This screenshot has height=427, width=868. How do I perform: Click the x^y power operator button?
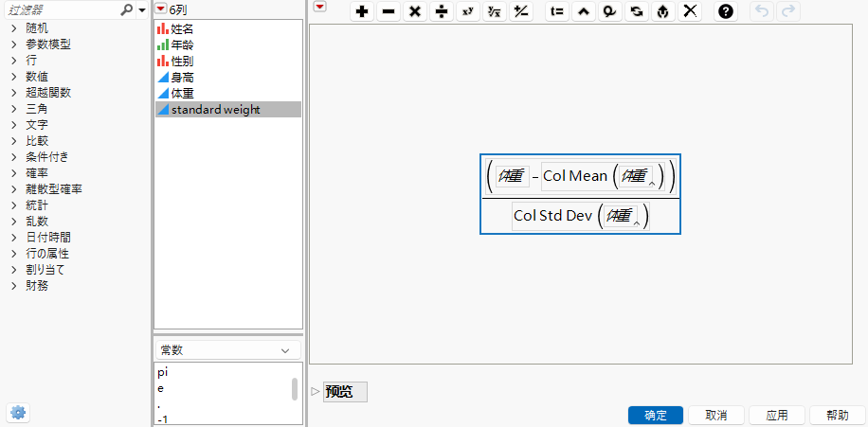468,11
